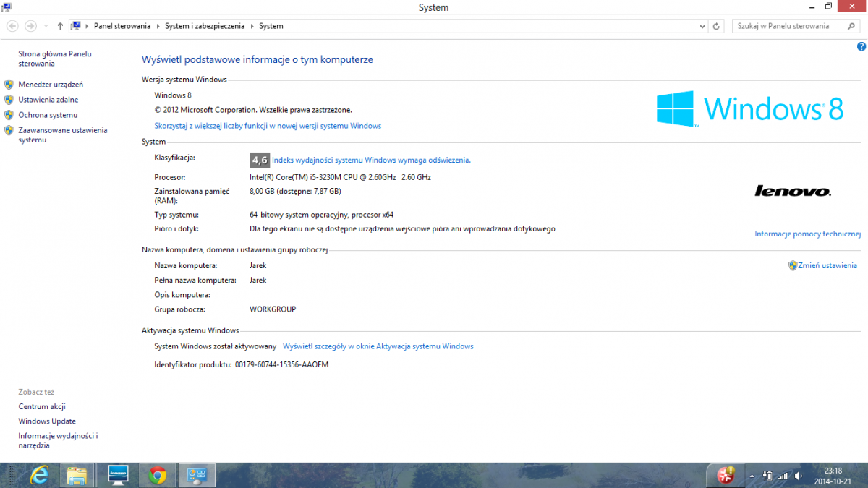Open Informacje pomocy technicznej
The height and width of the screenshot is (488, 868).
tap(808, 234)
